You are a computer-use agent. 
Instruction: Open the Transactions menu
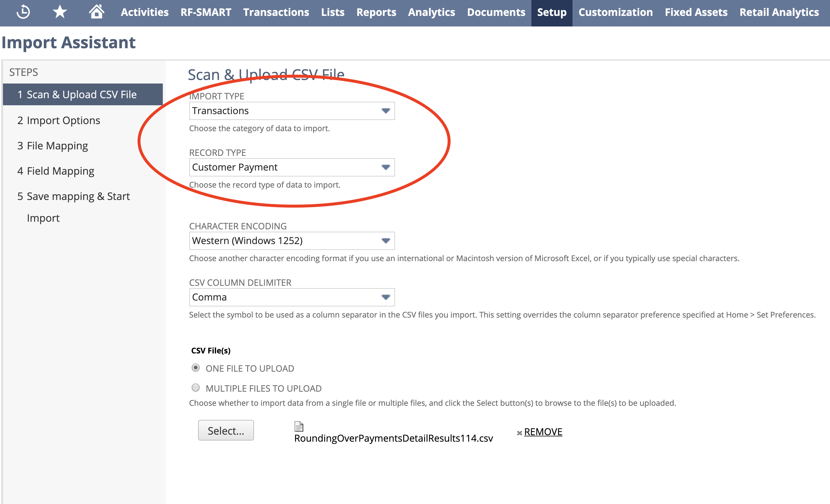(276, 12)
